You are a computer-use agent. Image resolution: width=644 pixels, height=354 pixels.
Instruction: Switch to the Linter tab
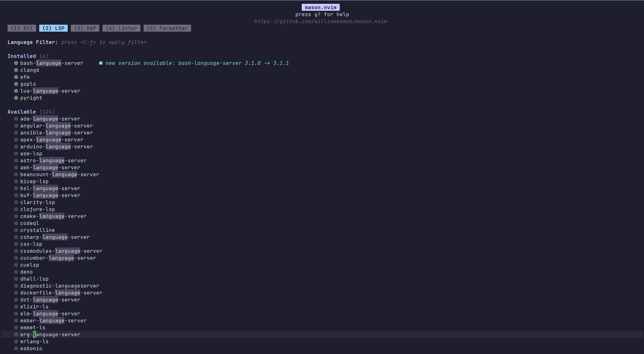click(x=121, y=28)
